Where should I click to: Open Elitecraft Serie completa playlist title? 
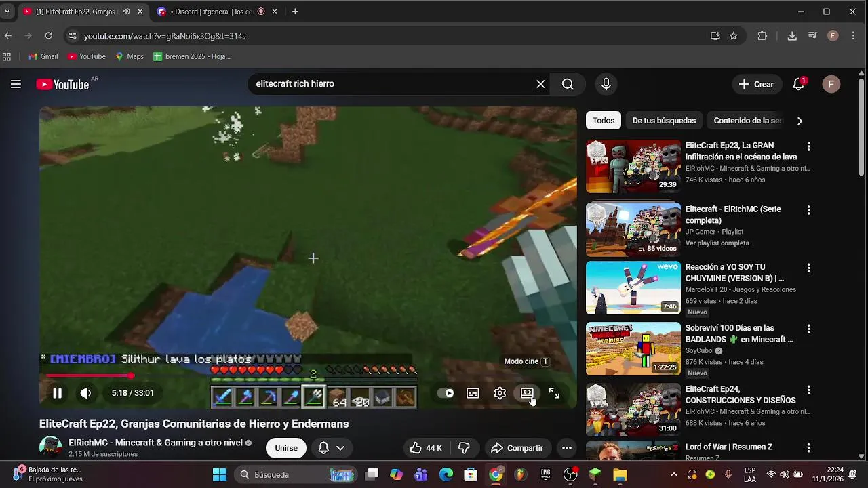tap(733, 214)
